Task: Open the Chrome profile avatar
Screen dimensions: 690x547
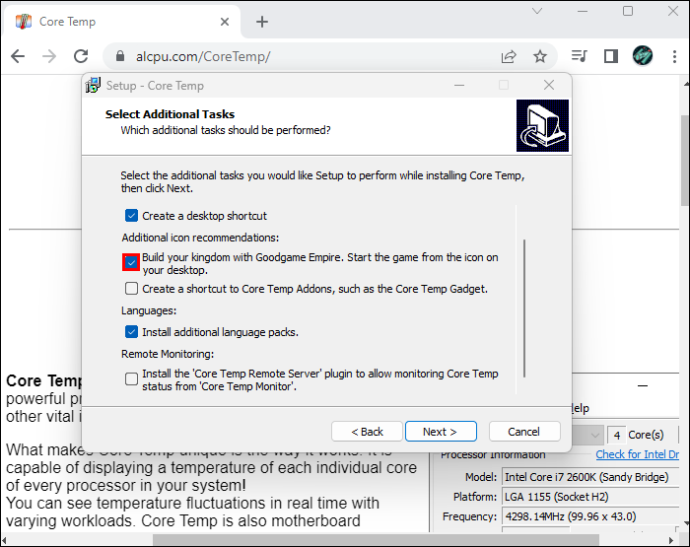Action: tap(642, 56)
